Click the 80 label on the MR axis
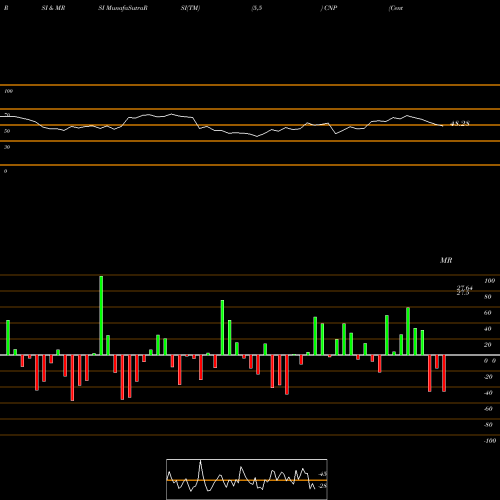The image size is (500, 500). (488, 297)
